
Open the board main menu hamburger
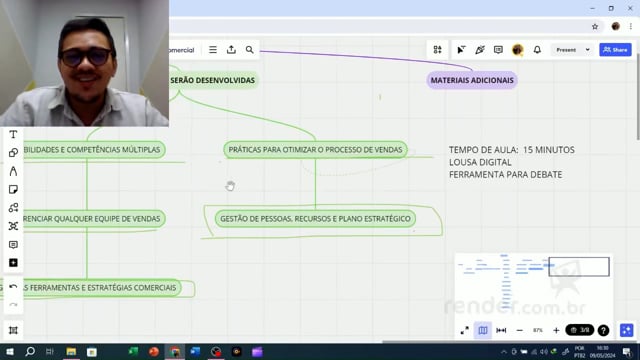[213, 50]
